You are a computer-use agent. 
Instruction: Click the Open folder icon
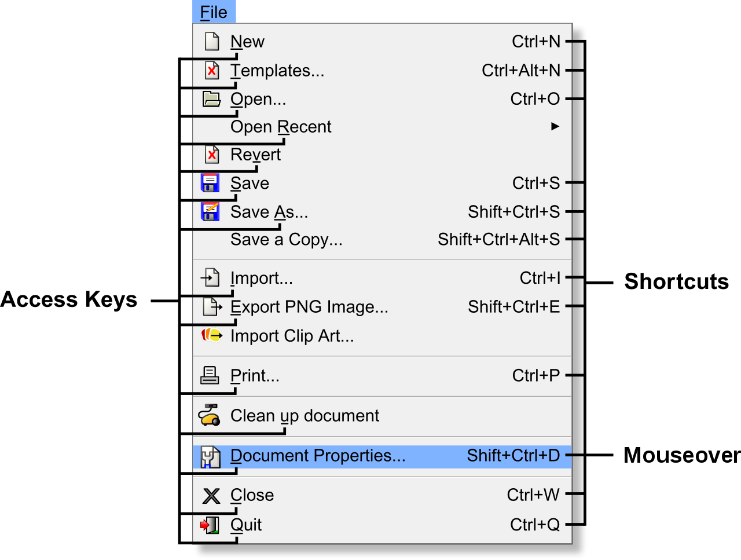[x=211, y=99]
